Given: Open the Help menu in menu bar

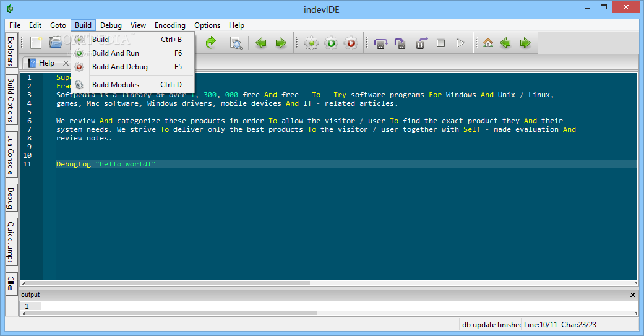Looking at the screenshot, I should 236,25.
